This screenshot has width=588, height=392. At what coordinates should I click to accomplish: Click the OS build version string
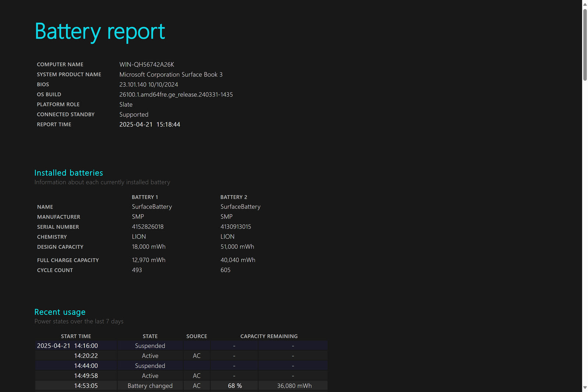pos(176,94)
